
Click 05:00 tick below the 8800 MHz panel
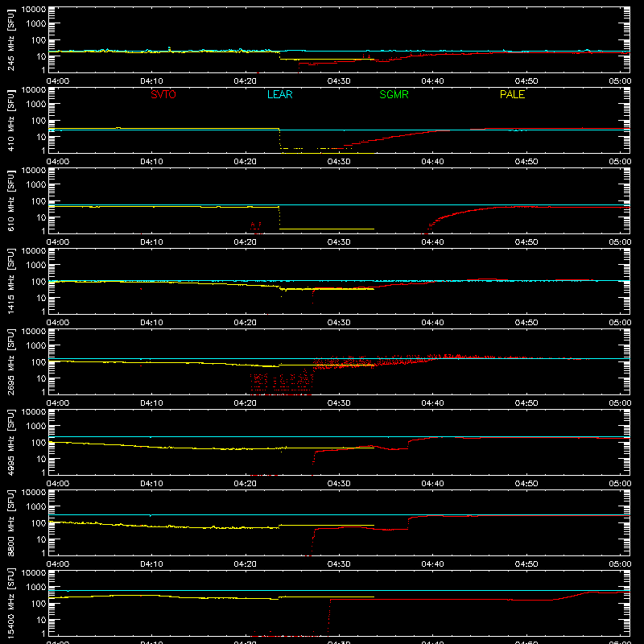(x=620, y=564)
